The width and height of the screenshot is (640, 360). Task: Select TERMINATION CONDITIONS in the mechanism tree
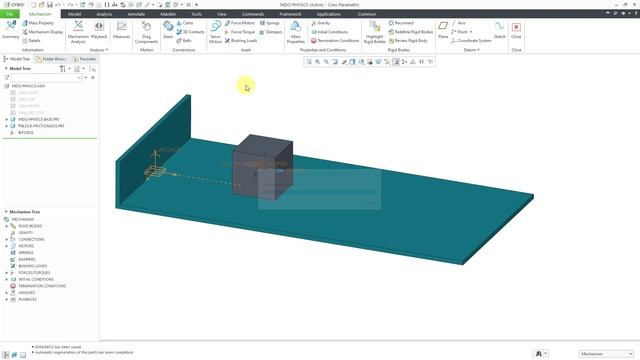(x=42, y=286)
